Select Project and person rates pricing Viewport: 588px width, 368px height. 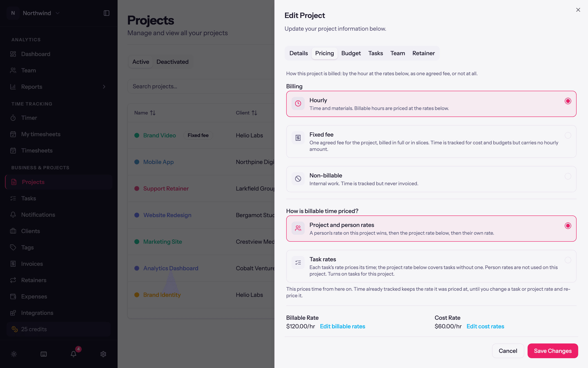[x=431, y=229]
